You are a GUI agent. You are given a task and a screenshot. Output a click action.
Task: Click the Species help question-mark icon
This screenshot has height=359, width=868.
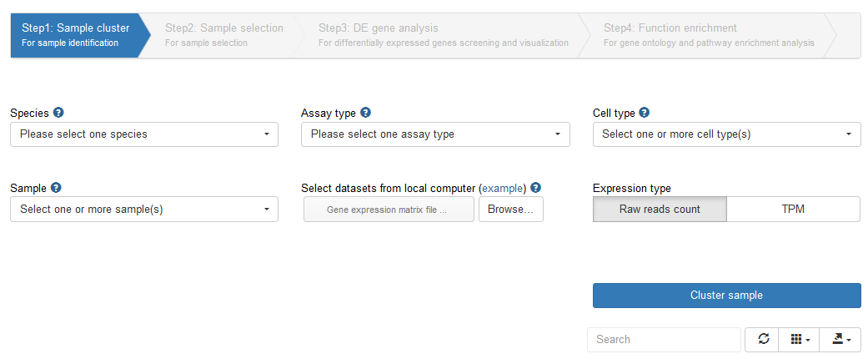click(58, 113)
